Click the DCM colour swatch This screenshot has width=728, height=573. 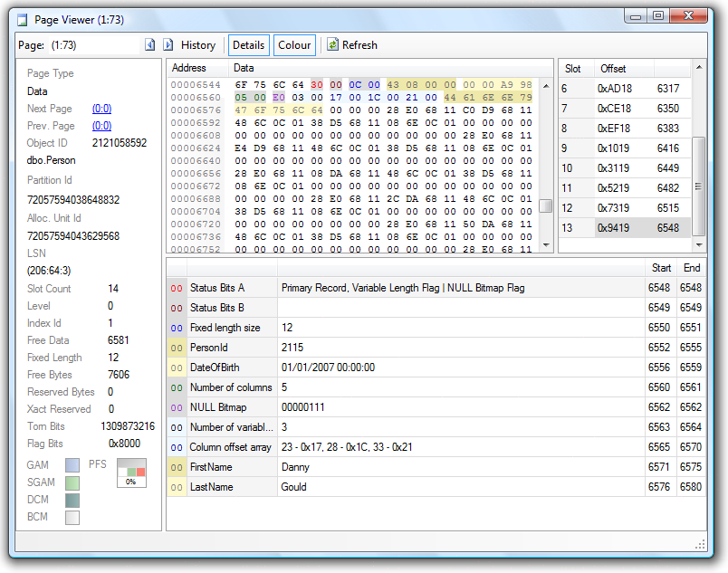[72, 500]
